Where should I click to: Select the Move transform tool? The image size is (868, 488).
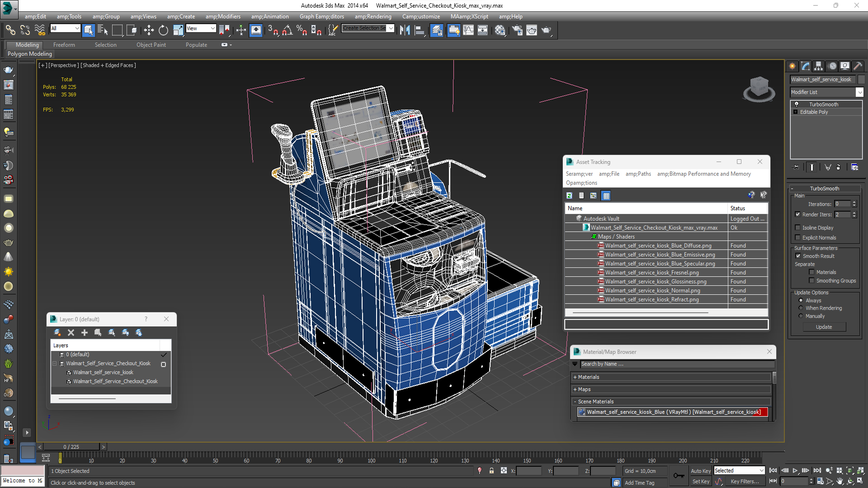[x=149, y=30]
